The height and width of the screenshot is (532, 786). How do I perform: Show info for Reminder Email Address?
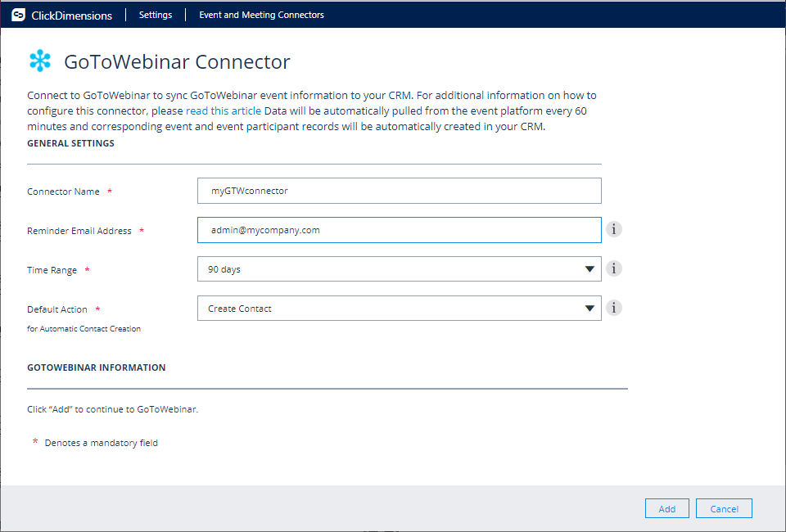(x=613, y=229)
